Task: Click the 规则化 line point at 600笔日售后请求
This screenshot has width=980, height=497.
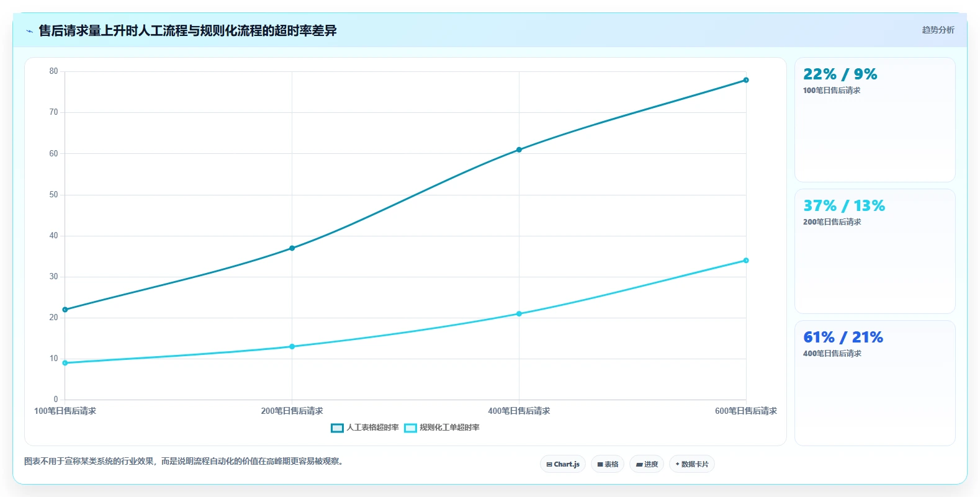Action: click(x=746, y=261)
